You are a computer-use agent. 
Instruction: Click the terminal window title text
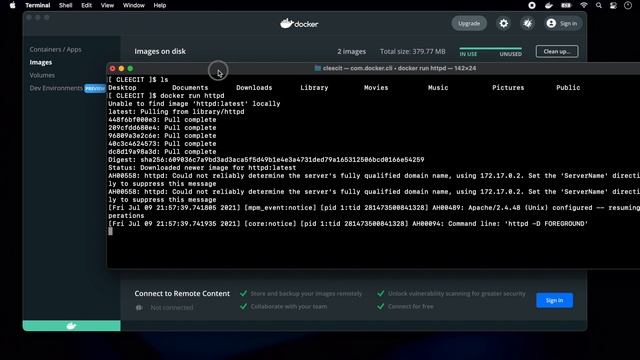click(x=399, y=68)
